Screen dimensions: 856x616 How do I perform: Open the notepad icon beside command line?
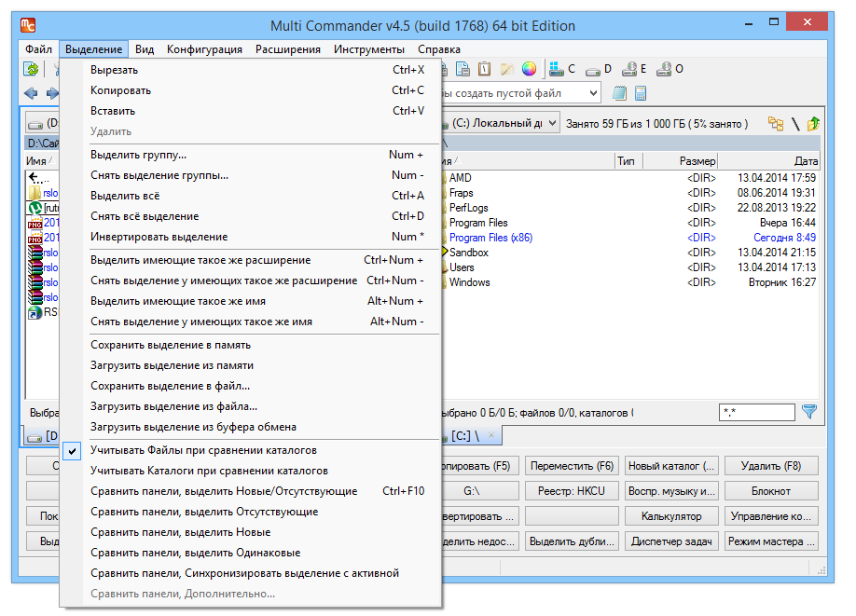click(x=619, y=93)
